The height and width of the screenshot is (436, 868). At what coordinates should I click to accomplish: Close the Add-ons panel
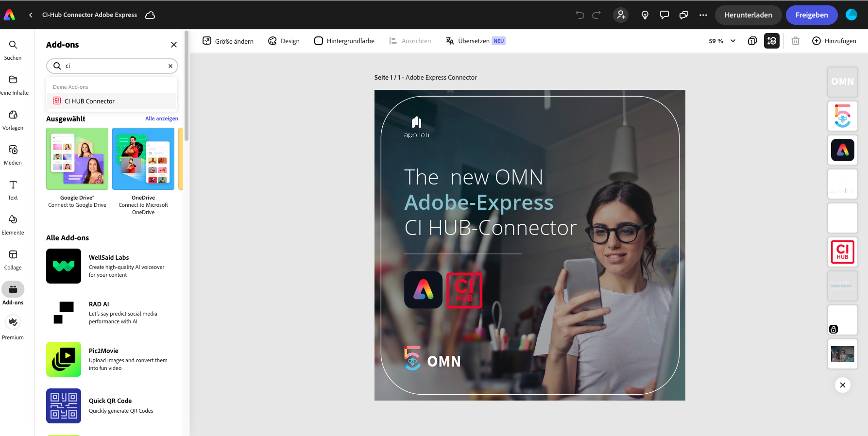click(x=174, y=45)
